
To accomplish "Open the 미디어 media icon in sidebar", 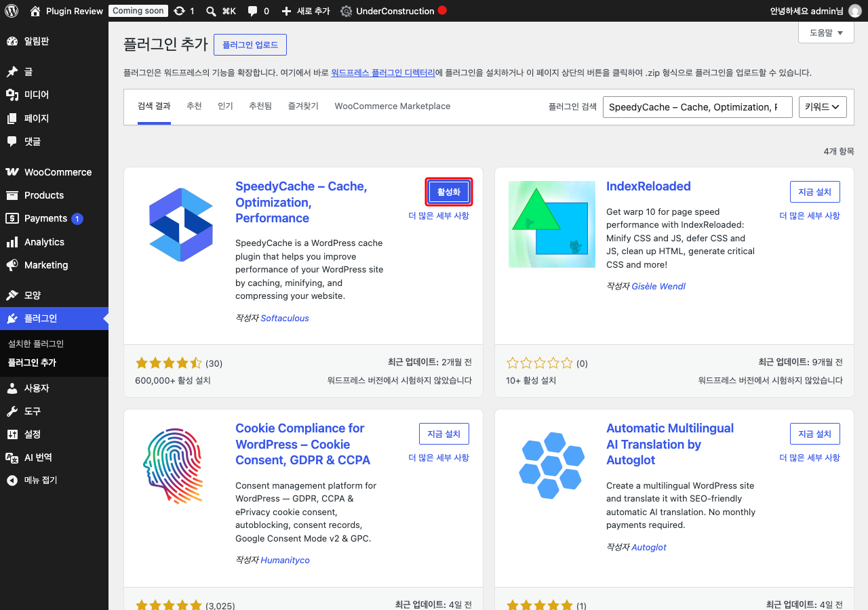I will (x=12, y=95).
